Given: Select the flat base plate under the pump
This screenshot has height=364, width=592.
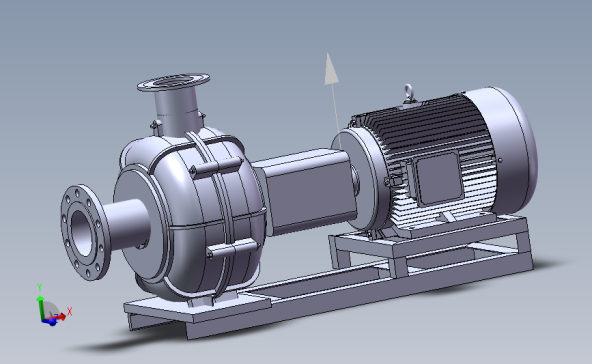Looking at the screenshot, I should click(x=196, y=307).
